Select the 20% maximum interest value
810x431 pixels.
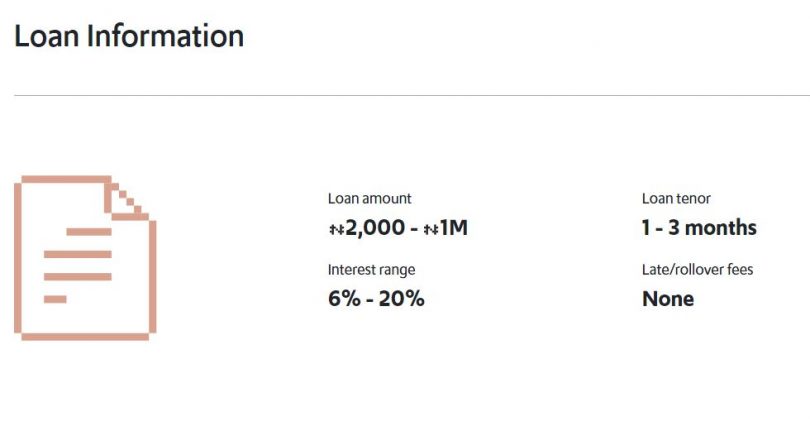pyautogui.click(x=401, y=299)
